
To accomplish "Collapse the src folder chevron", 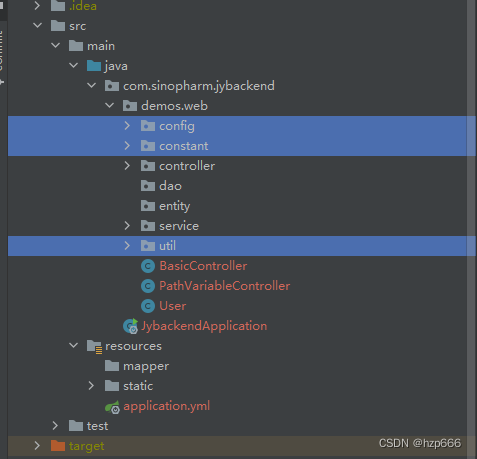I will point(38,25).
